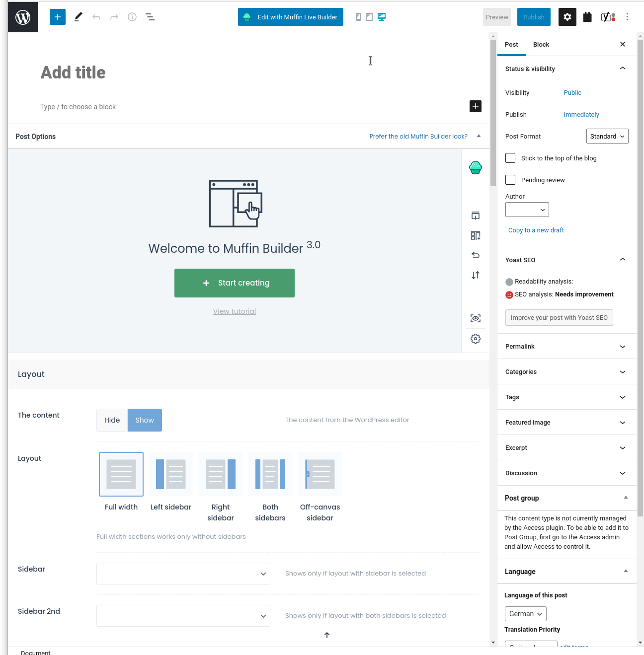The width and height of the screenshot is (644, 655).
Task: Click the builder revisions undo icon
Action: 476,255
